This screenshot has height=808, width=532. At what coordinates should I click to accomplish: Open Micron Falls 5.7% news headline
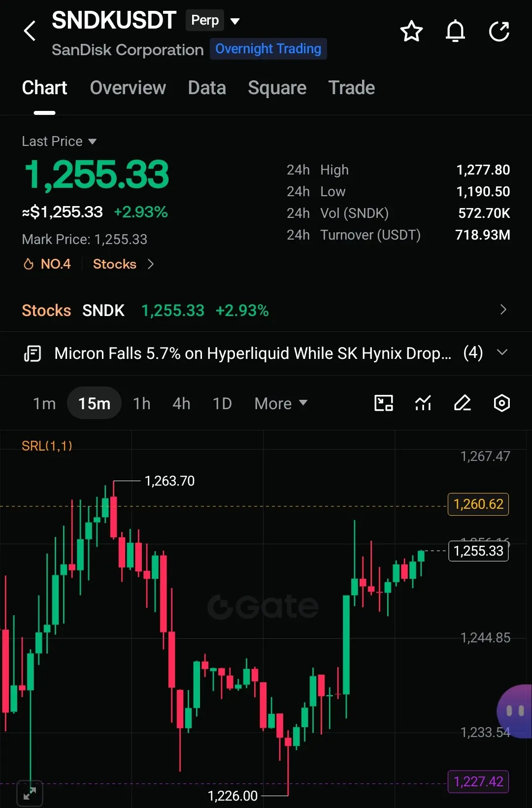[253, 353]
